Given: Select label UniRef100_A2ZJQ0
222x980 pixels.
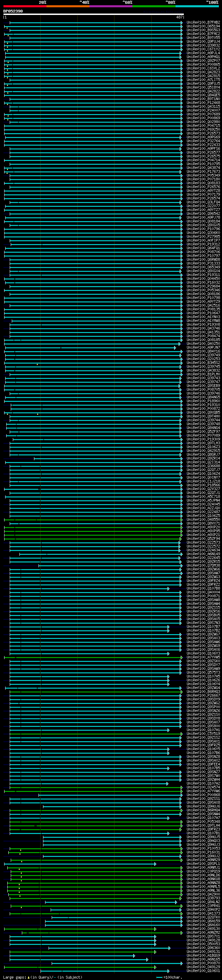Looking at the screenshot, I should point(203,508).
